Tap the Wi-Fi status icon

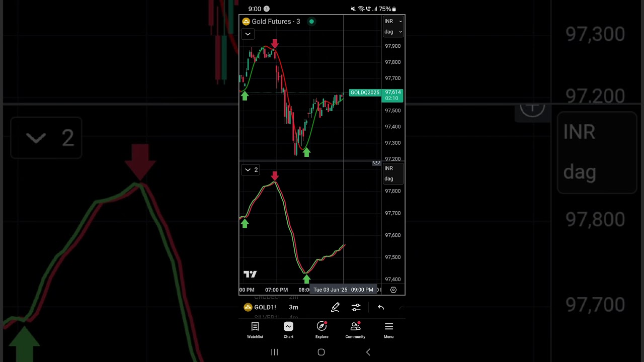coord(361,9)
